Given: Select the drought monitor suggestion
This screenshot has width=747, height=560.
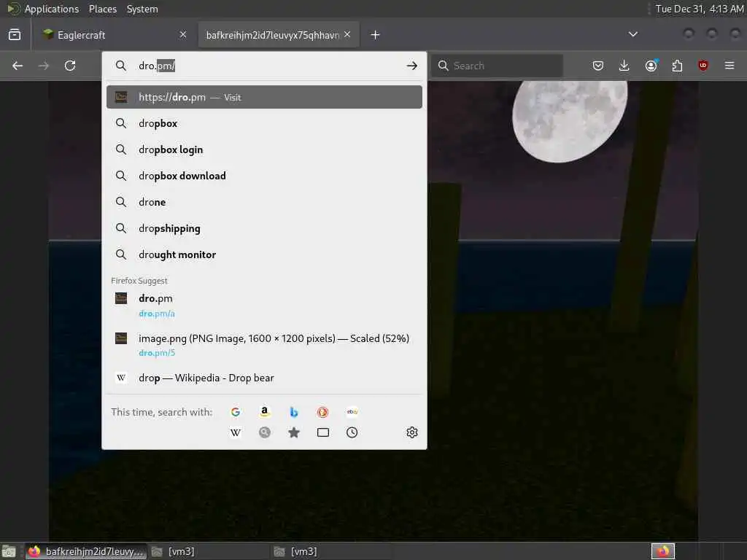Looking at the screenshot, I should coord(264,254).
